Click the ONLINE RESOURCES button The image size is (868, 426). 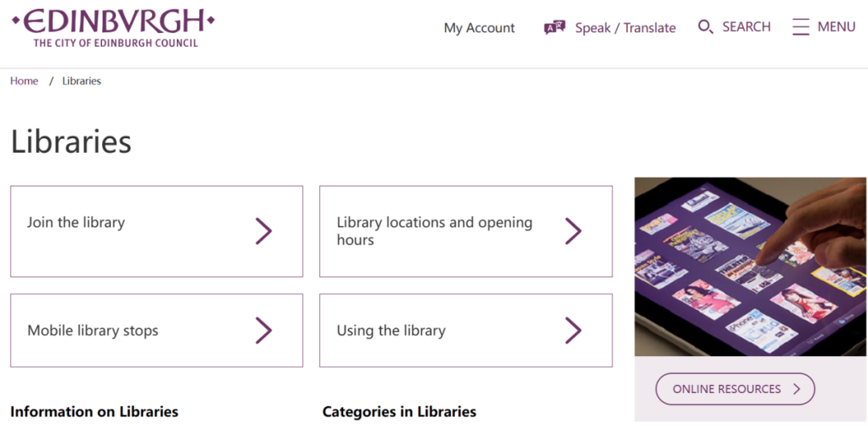click(735, 389)
